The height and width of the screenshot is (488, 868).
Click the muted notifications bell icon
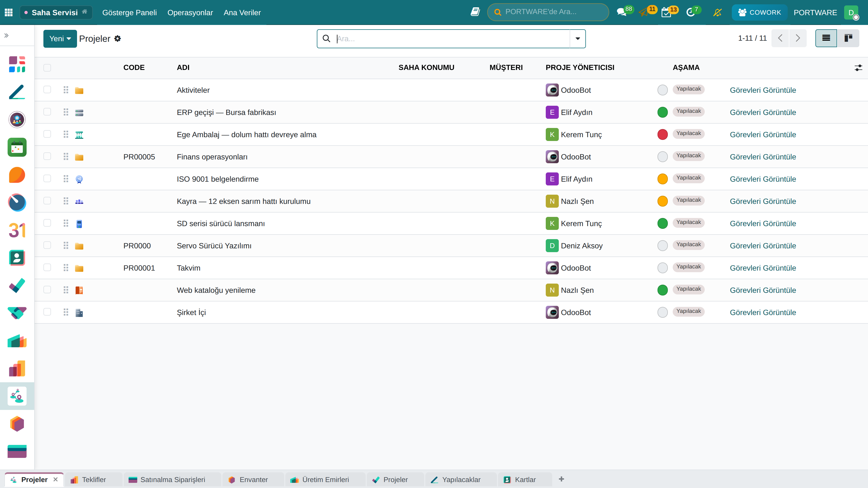point(717,12)
